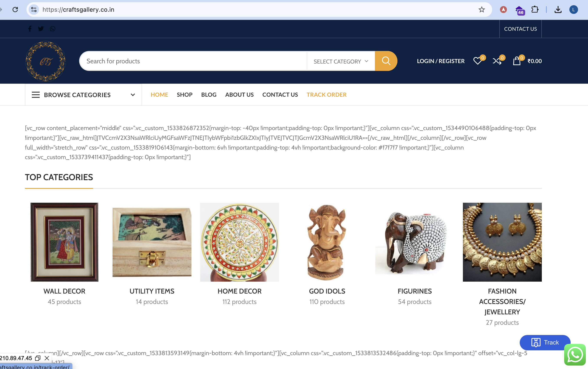Expand the Select Category dropdown
This screenshot has width=588, height=369.
tap(341, 61)
